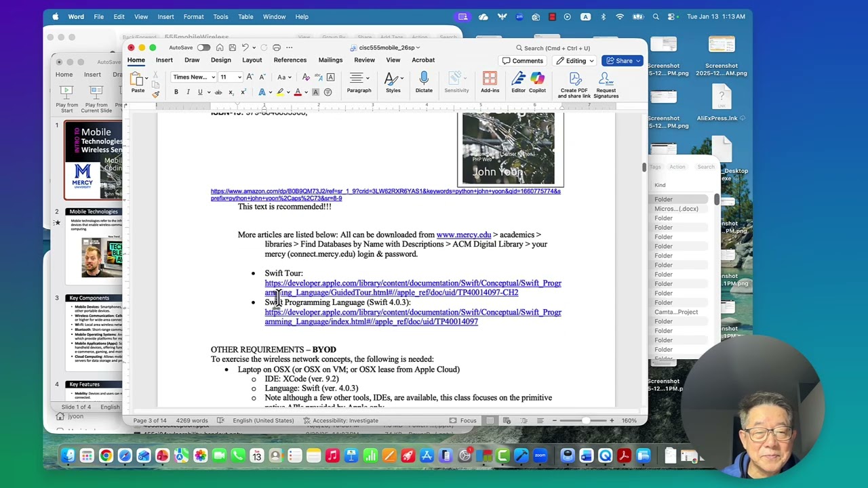Click the Focus mode icon in status bar
This screenshot has width=868, height=488.
click(453, 420)
